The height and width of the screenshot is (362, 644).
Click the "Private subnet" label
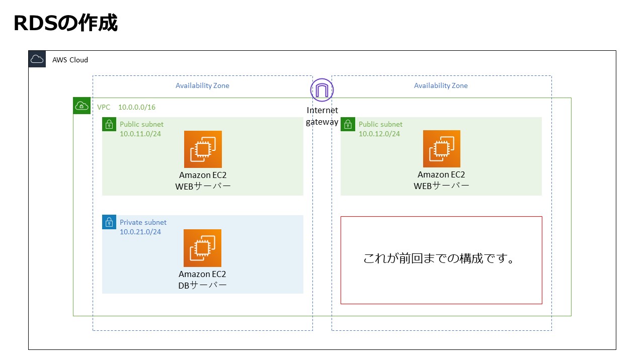pyautogui.click(x=143, y=222)
